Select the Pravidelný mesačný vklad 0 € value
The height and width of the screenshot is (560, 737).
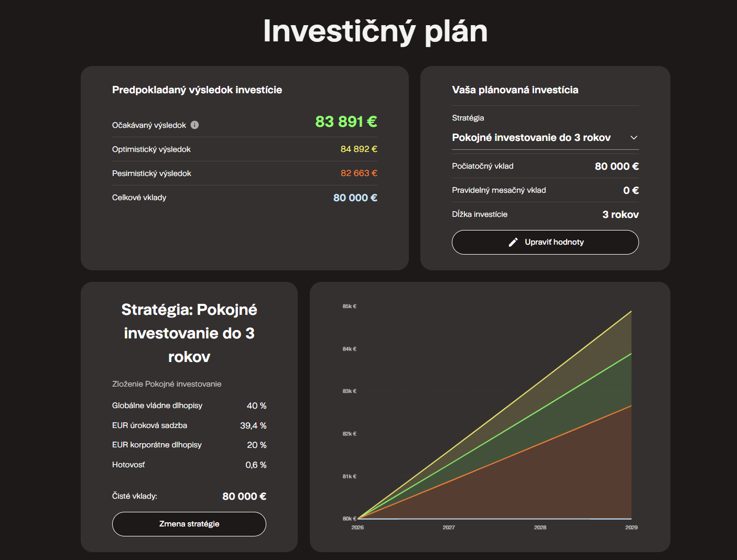tap(631, 190)
